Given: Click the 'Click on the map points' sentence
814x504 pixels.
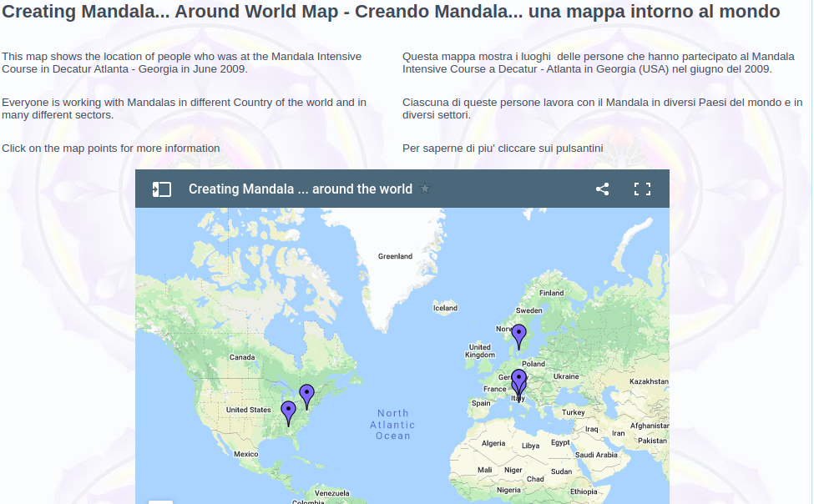Looking at the screenshot, I should [110, 149].
